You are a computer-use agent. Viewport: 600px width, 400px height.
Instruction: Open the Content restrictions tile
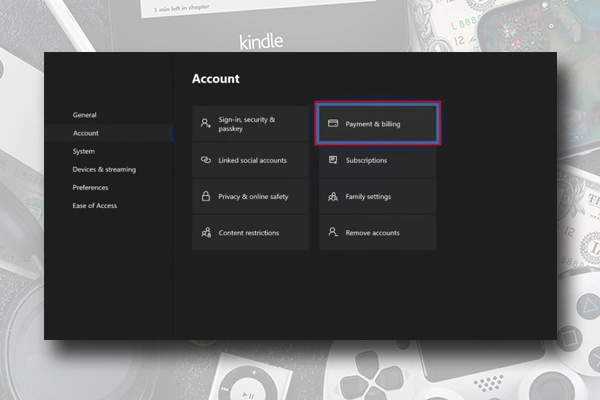(250, 233)
